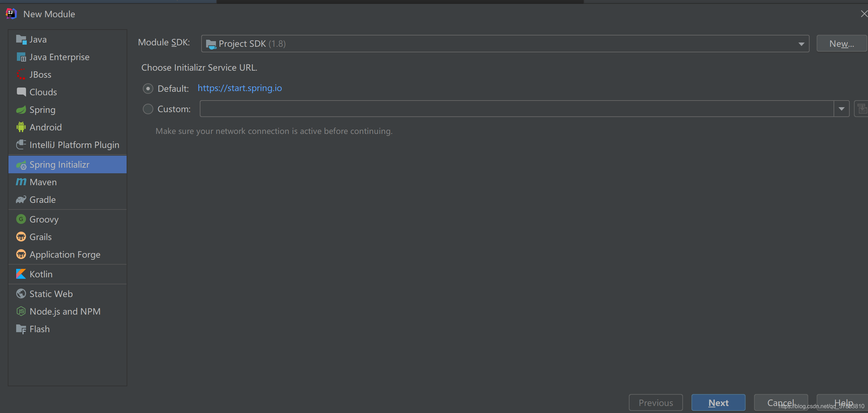
Task: Click the Maven m icon
Action: pyautogui.click(x=21, y=182)
